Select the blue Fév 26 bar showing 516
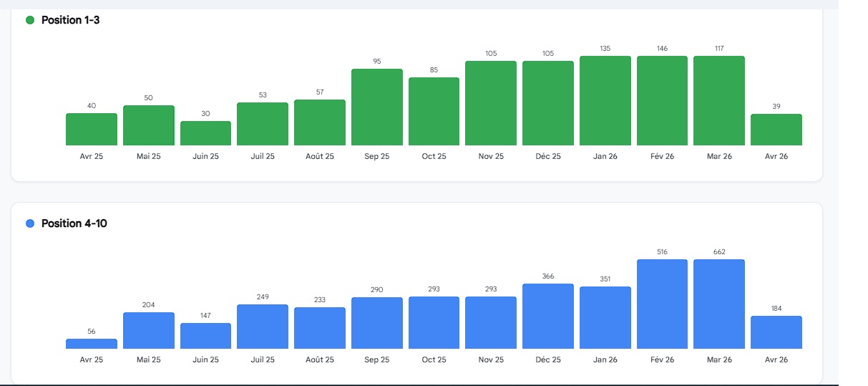This screenshot has height=386, width=868. 662,304
